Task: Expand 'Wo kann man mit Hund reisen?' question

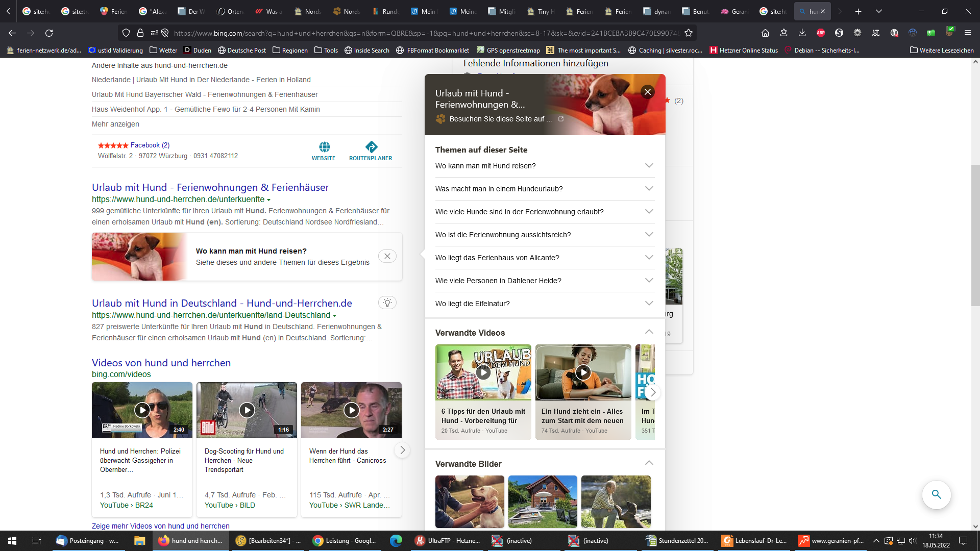Action: pos(649,166)
